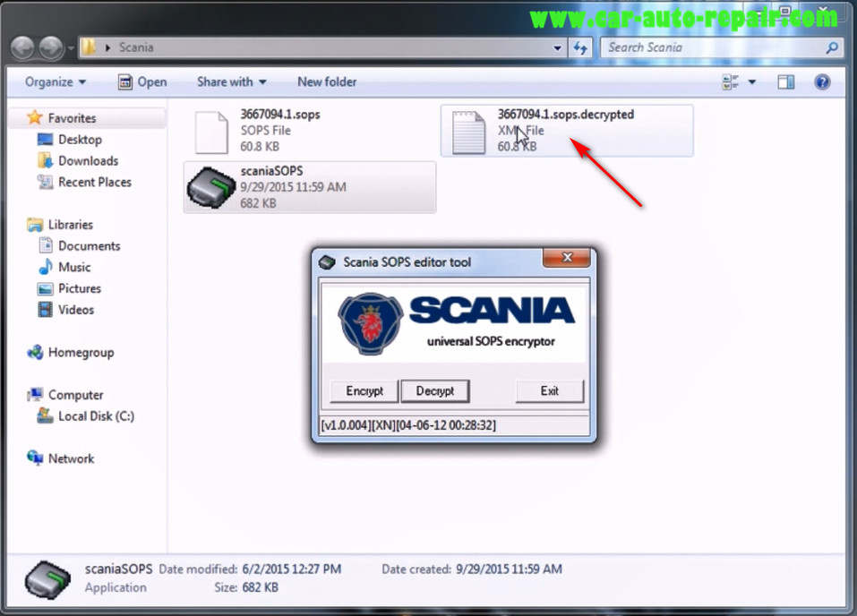This screenshot has height=616, width=857.
Task: Open Downloads in the navigation pane
Action: click(x=88, y=160)
